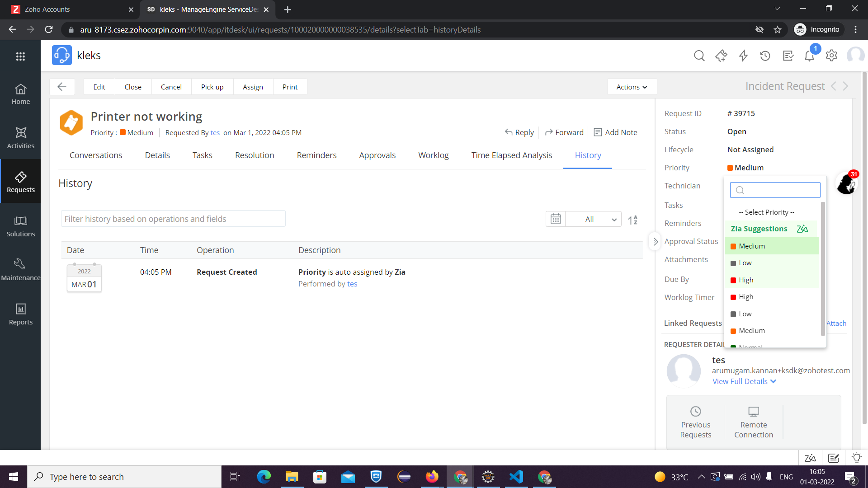The width and height of the screenshot is (868, 488).
Task: Click the lightning bolt quick actions icon
Action: (743, 56)
